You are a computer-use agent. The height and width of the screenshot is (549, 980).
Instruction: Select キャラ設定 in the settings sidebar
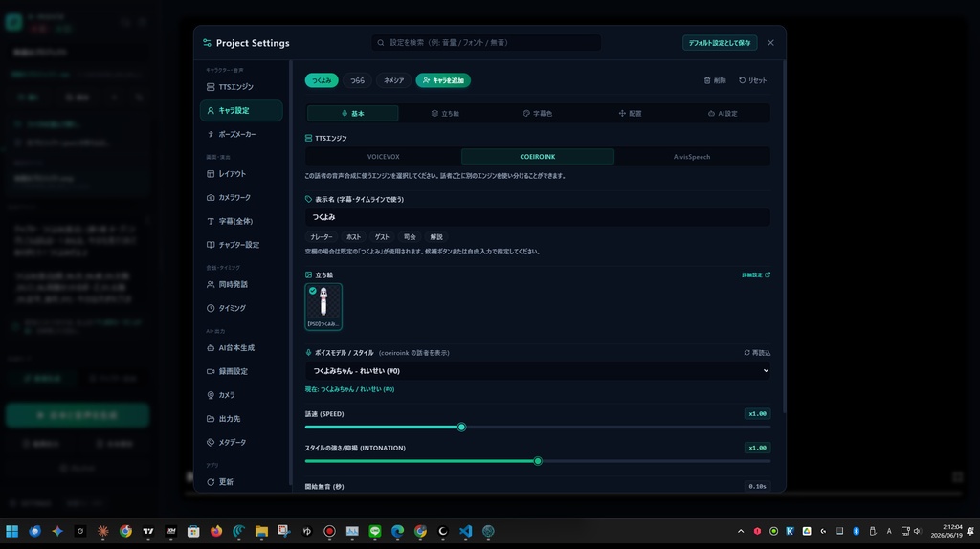(241, 111)
